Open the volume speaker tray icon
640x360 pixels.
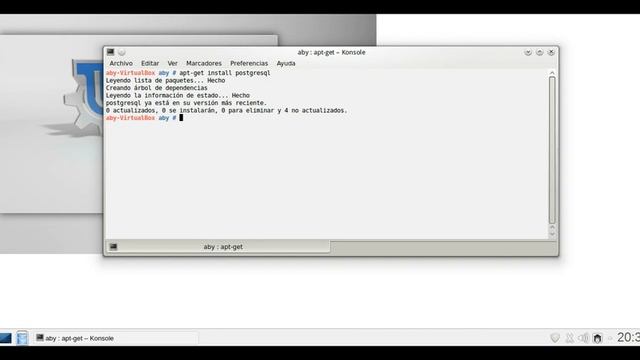pos(584,338)
